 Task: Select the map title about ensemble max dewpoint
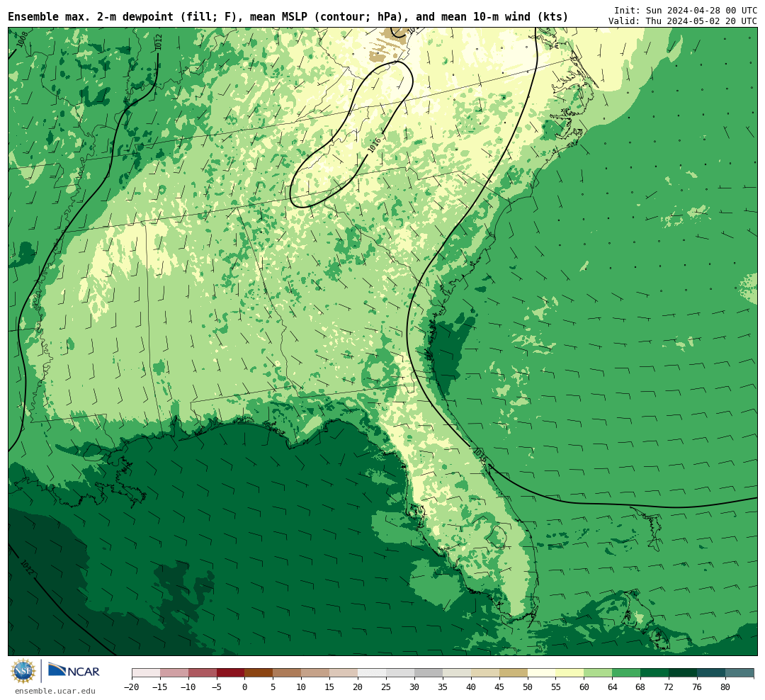pos(288,17)
